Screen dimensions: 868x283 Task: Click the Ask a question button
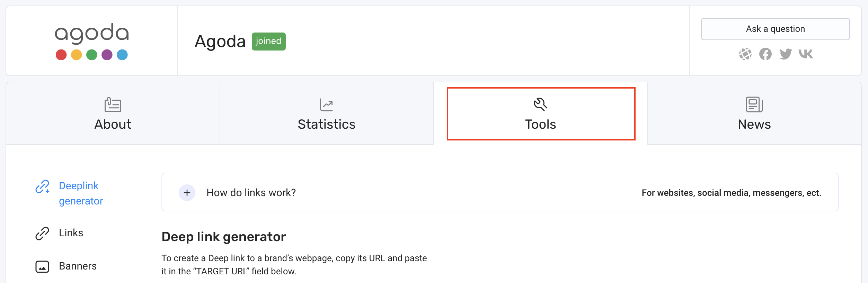click(x=775, y=29)
